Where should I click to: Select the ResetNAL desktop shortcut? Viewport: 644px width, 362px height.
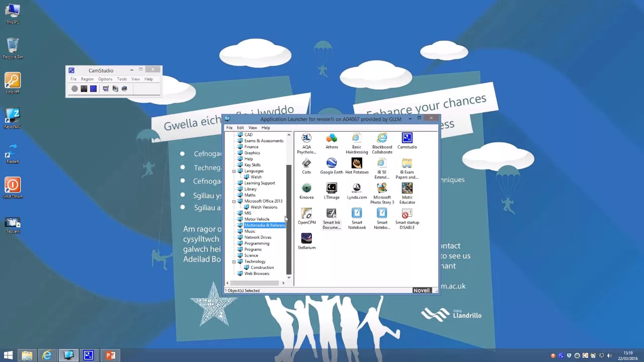pyautogui.click(x=13, y=118)
